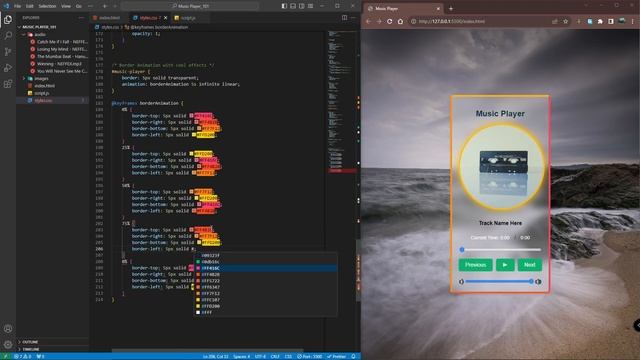
Task: Open a new browser tab
Action: [x=451, y=8]
